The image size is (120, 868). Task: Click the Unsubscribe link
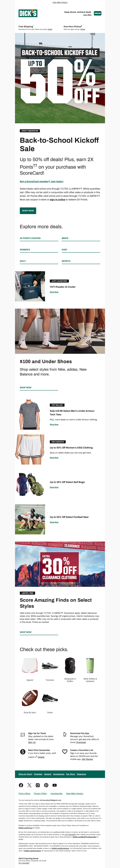56,793
